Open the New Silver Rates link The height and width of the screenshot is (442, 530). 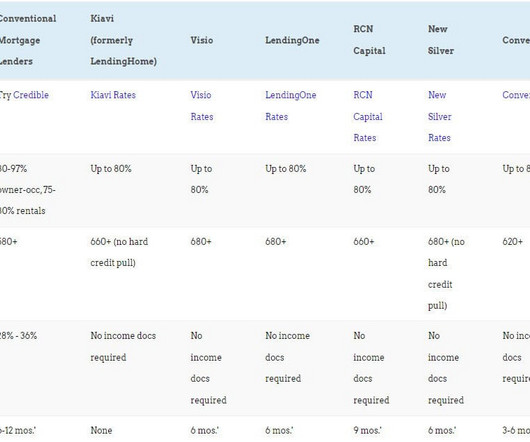pos(439,116)
